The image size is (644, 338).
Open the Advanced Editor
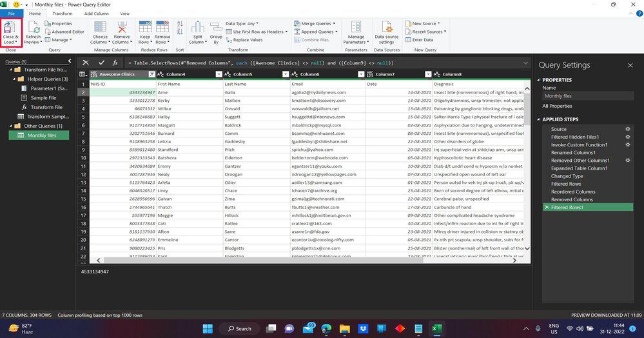(64, 32)
